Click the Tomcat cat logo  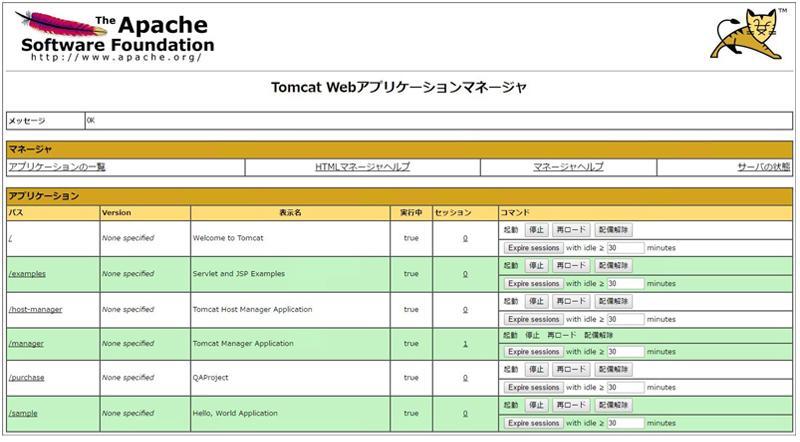748,34
